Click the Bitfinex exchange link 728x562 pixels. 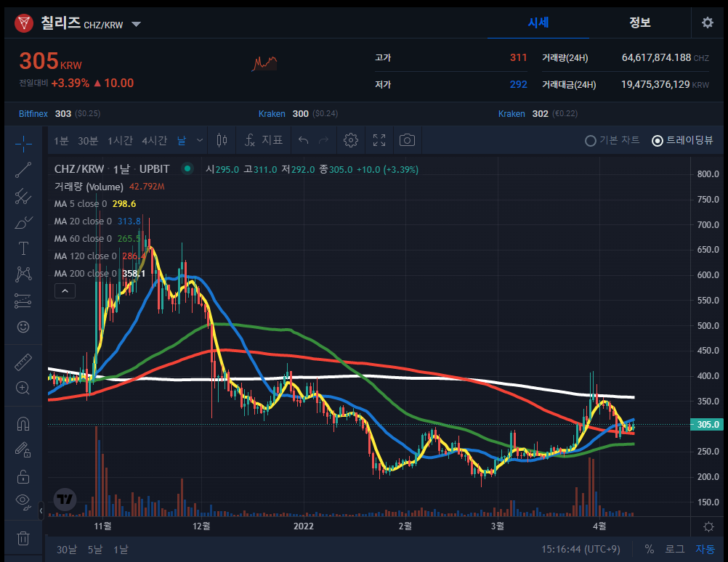[x=33, y=114]
